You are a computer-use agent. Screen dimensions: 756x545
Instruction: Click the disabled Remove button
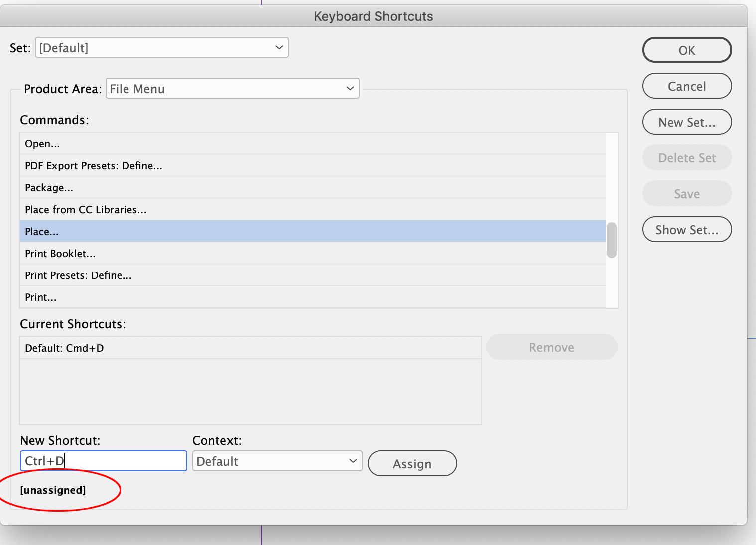point(551,347)
